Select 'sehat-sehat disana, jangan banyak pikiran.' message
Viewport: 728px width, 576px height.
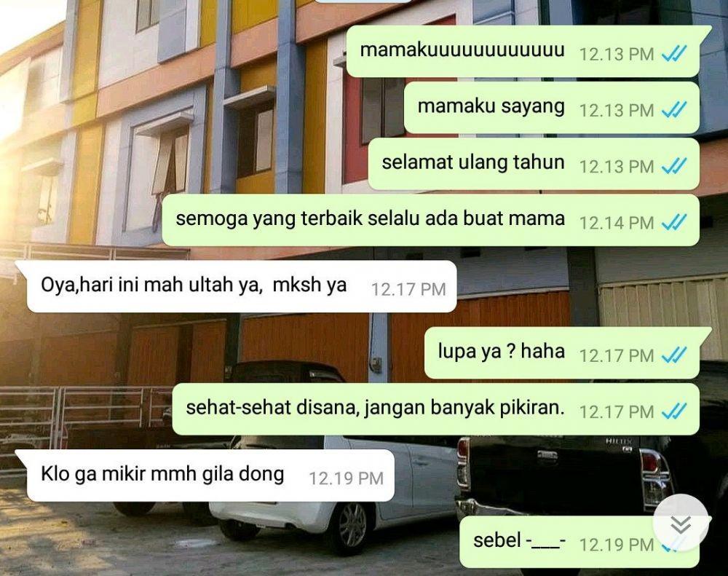click(436, 409)
